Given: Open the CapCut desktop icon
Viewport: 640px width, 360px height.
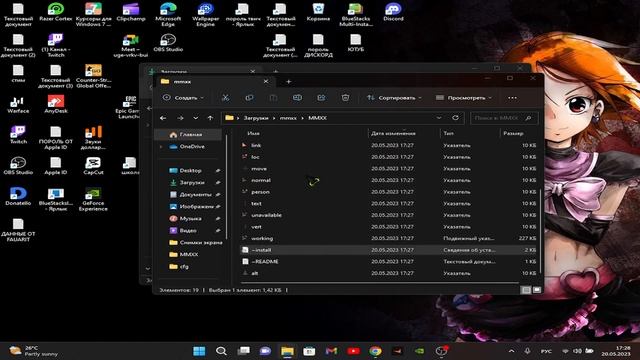Looking at the screenshot, I should pyautogui.click(x=93, y=166).
